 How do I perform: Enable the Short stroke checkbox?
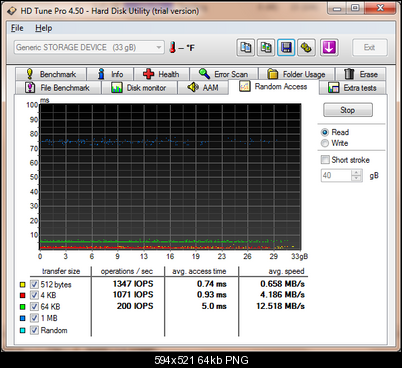click(325, 160)
